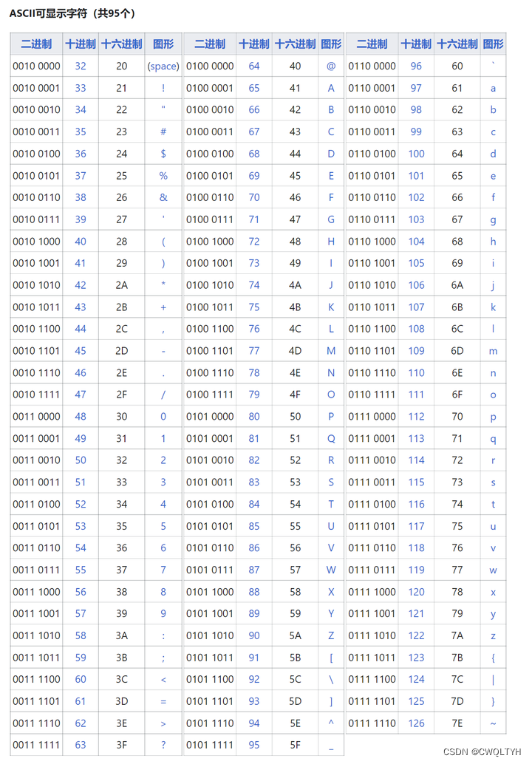Open the backslash \ glyph link

point(331,679)
